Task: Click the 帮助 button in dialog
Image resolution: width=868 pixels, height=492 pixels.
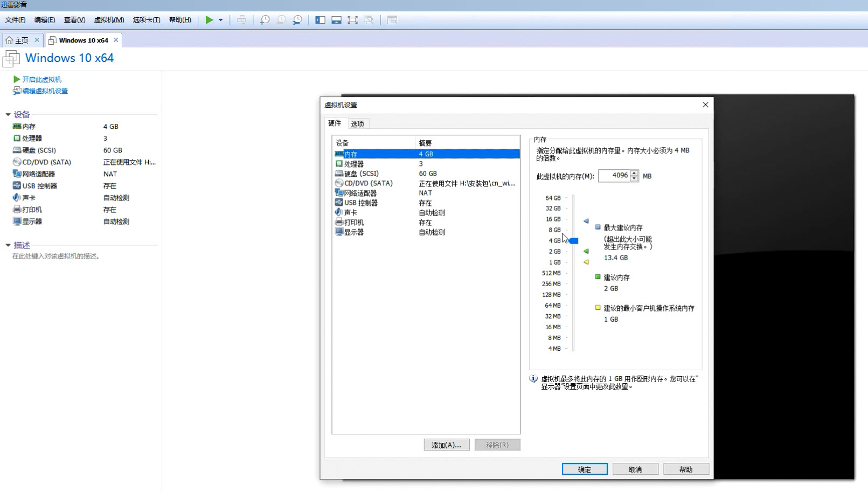Action: [686, 469]
